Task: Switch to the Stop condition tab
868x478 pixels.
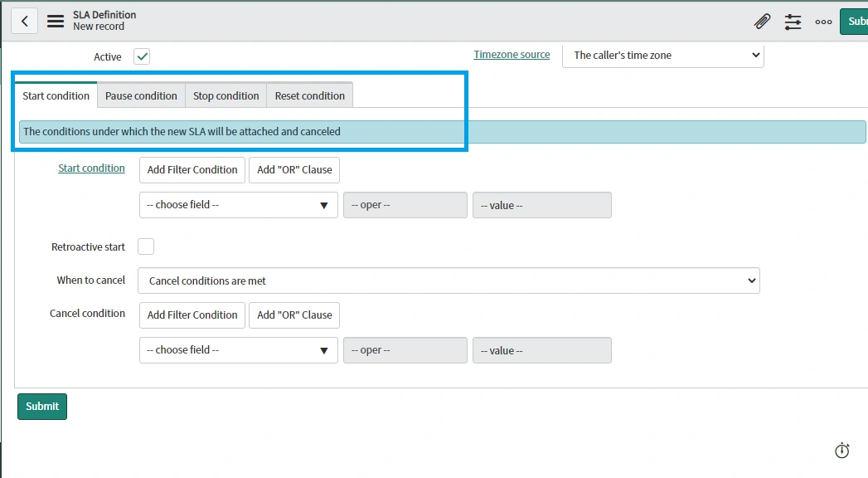Action: coord(225,95)
